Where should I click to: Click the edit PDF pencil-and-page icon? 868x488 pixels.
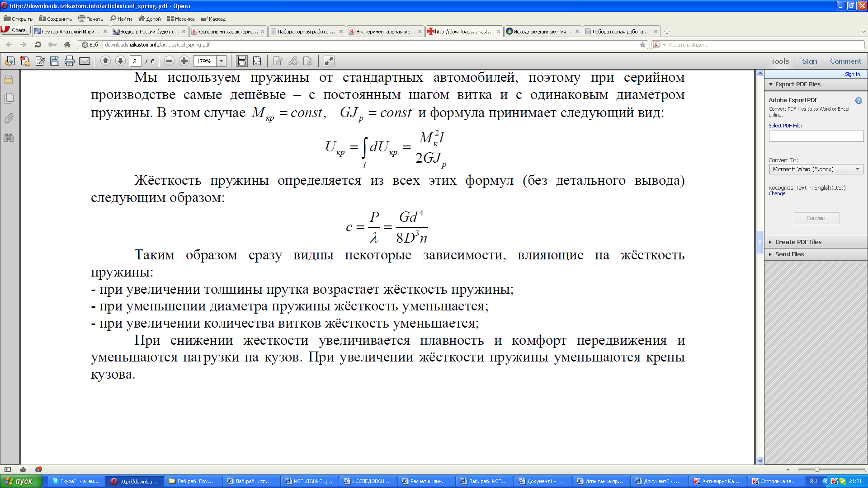pyautogui.click(x=40, y=61)
